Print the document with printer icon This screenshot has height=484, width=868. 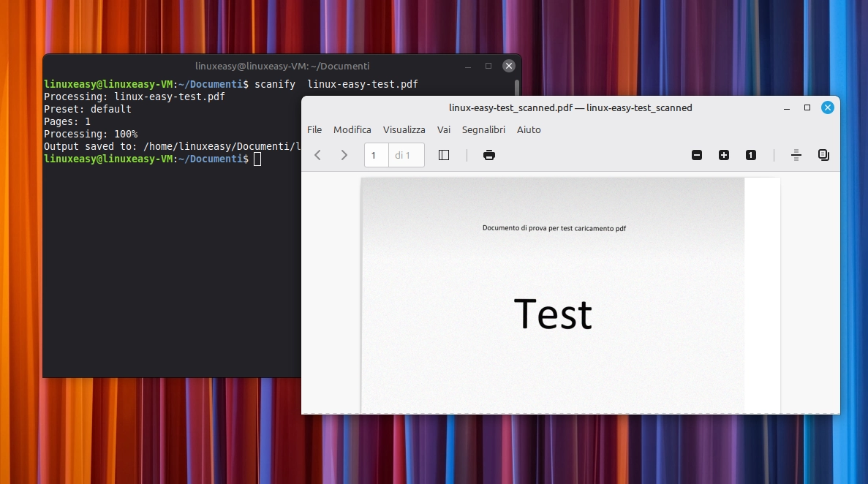pos(489,155)
